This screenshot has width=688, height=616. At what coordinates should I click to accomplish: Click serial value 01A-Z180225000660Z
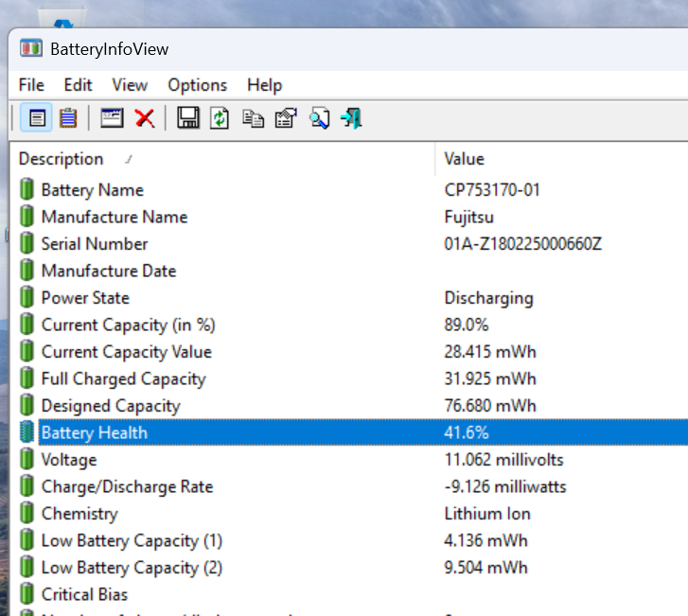[523, 244]
